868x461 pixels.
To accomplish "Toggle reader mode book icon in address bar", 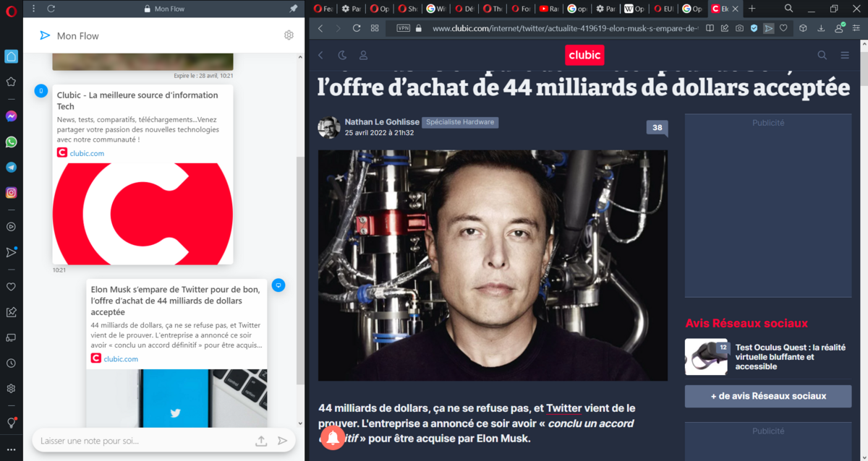I will (x=710, y=28).
